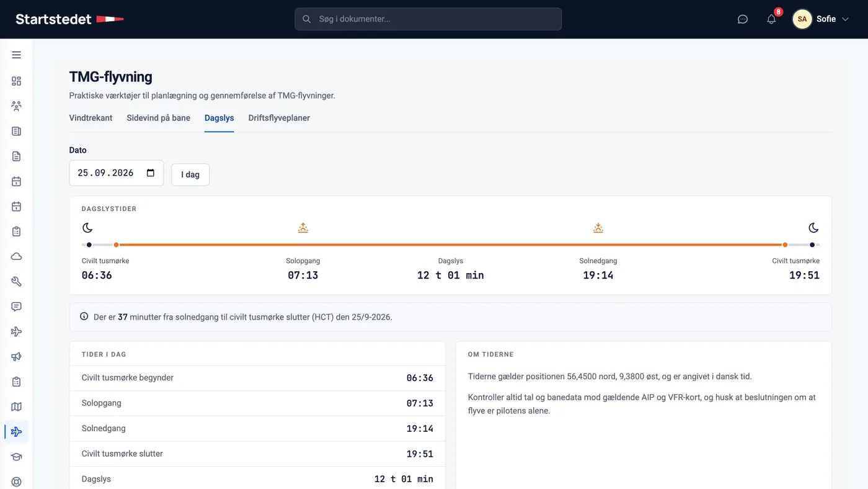This screenshot has width=868, height=489.
Task: Open the Driftsflyveplaner tab
Action: pyautogui.click(x=279, y=118)
